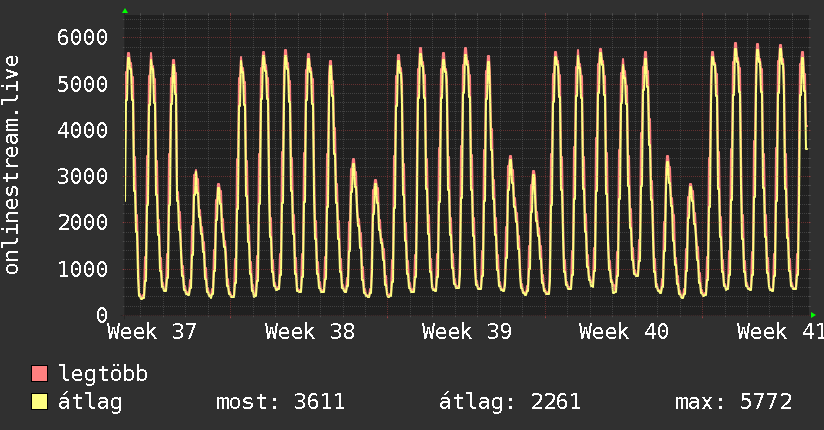Click the átlag legend label beside yellow swatch
Viewport: 824px width, 430px height.
tap(90, 402)
